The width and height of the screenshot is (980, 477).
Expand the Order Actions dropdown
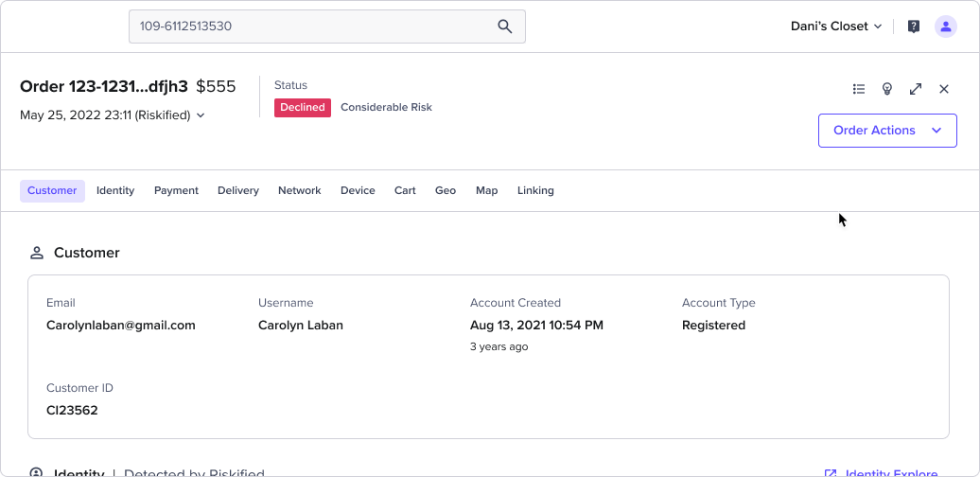tap(887, 131)
